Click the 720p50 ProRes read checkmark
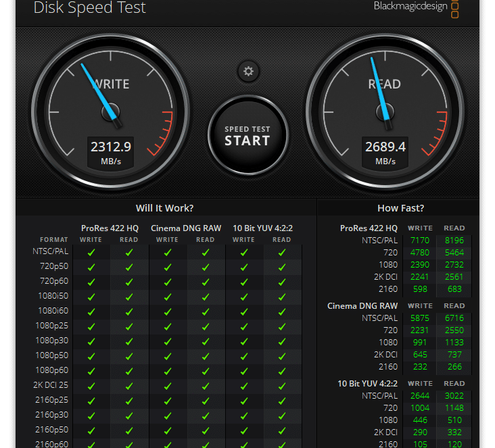The width and height of the screenshot is (495, 448). pos(128,267)
